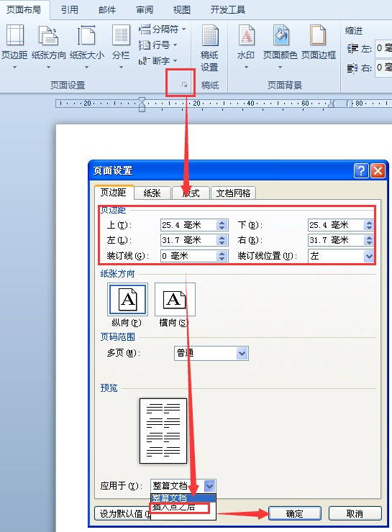The image size is (392, 532).
Task: Open the 纸张大小 paper size icon
Action: (86, 35)
